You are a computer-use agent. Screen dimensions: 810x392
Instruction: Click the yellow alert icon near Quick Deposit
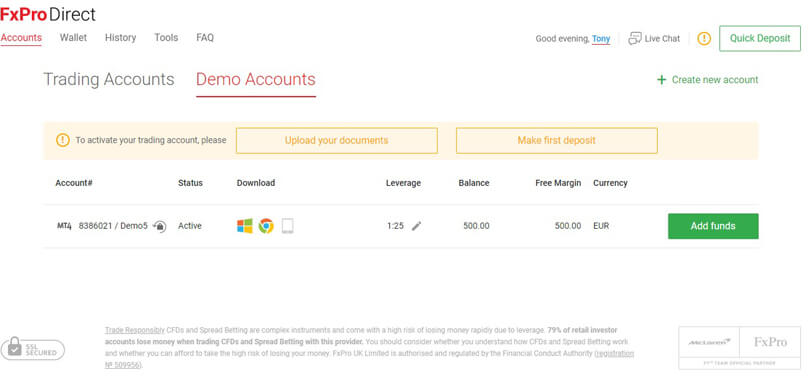click(x=704, y=38)
